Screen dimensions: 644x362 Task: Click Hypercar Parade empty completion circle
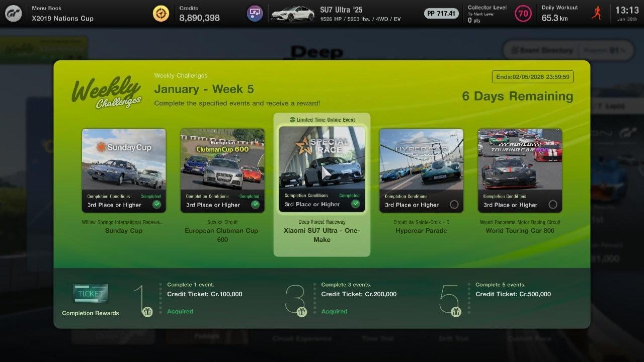coord(454,205)
